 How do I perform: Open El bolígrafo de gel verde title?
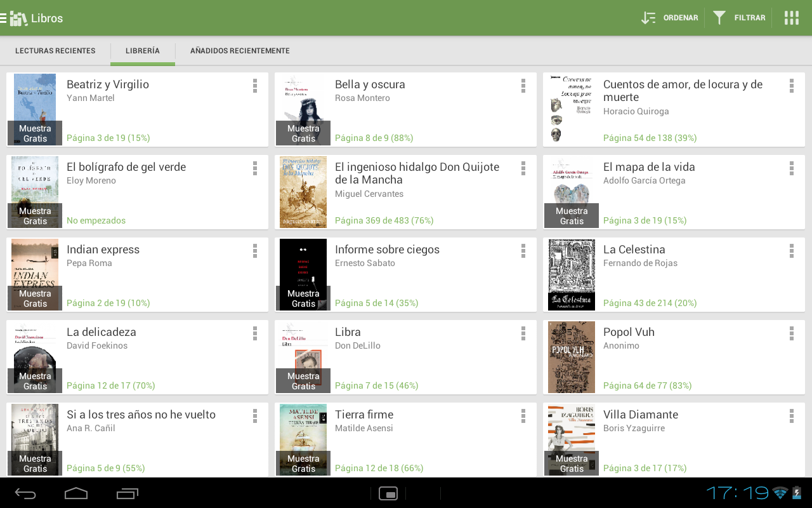pyautogui.click(x=126, y=167)
